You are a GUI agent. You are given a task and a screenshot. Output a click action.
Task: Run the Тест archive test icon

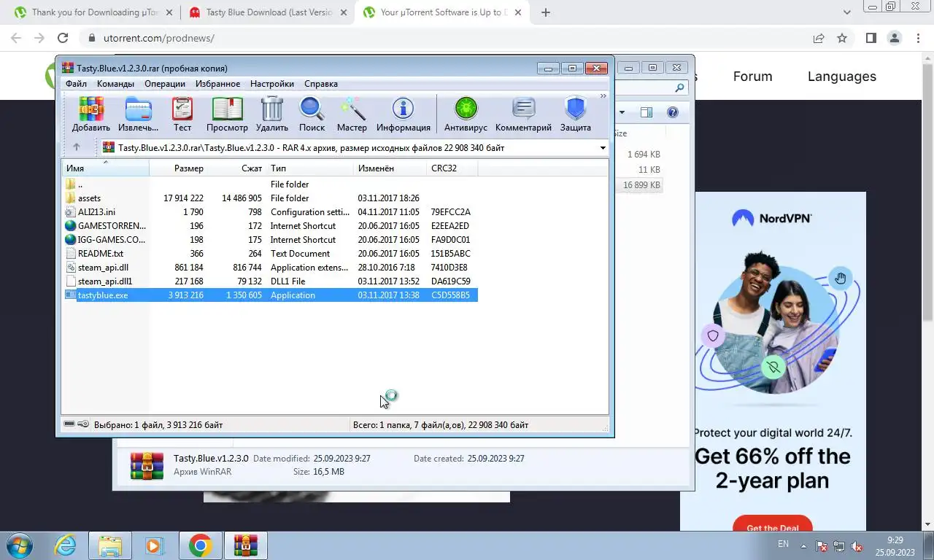(182, 114)
